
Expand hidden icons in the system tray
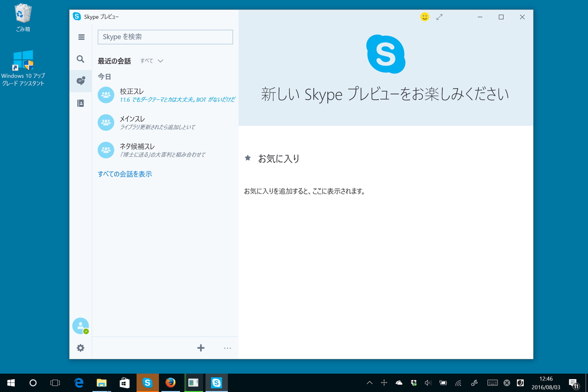pyautogui.click(x=369, y=382)
